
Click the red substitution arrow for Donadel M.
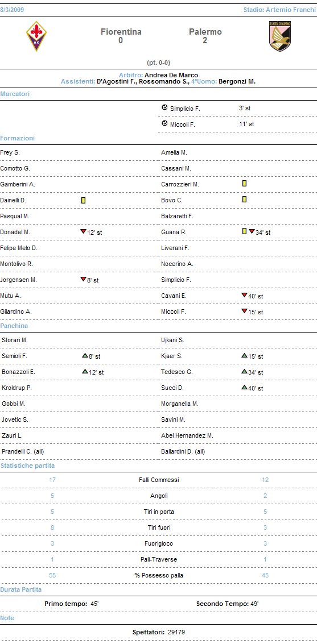click(83, 232)
